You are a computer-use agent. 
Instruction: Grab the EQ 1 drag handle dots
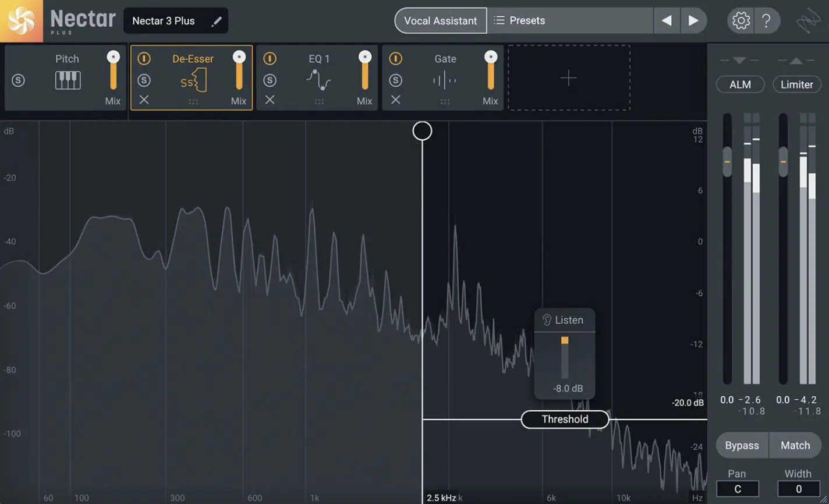click(x=319, y=101)
